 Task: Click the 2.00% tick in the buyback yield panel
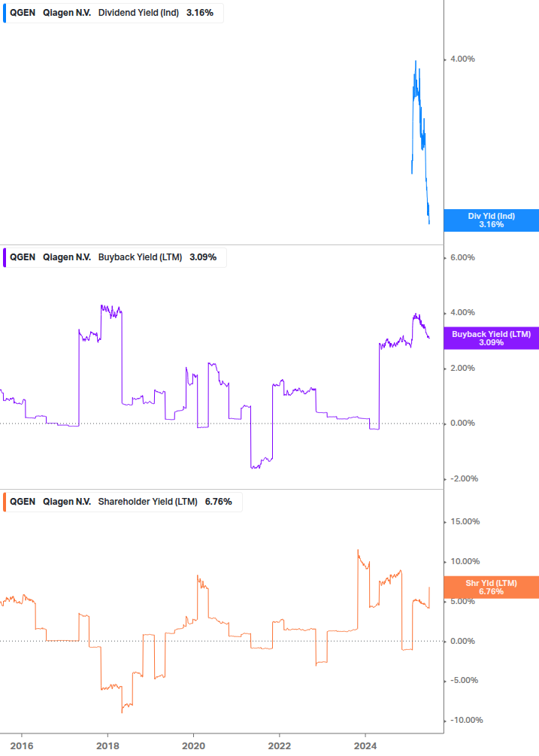click(462, 368)
